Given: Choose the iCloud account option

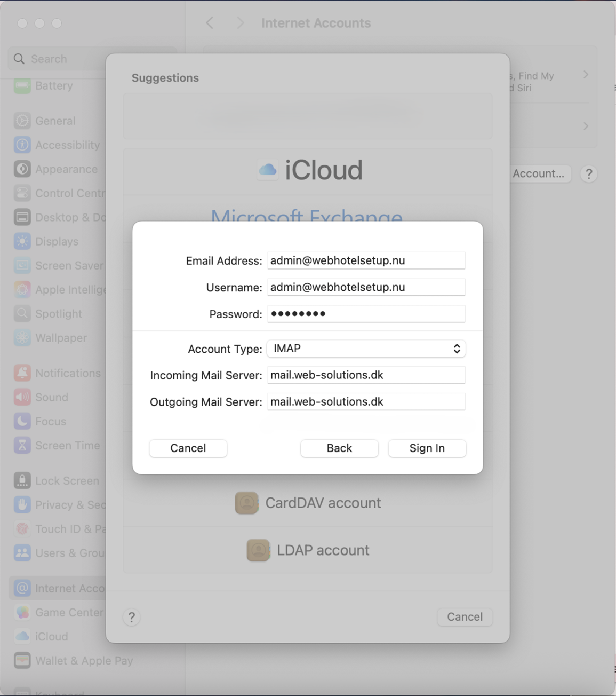Looking at the screenshot, I should tap(308, 170).
